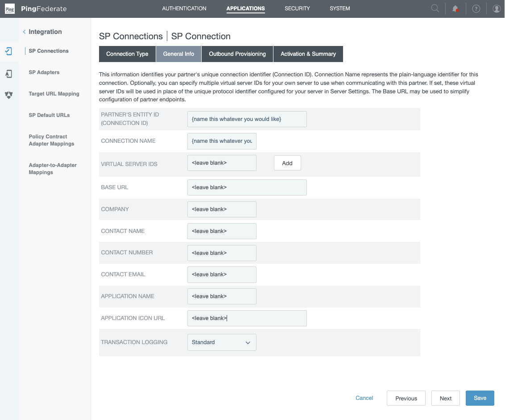Change Standard logging level via its dropdown arrow

[248, 342]
